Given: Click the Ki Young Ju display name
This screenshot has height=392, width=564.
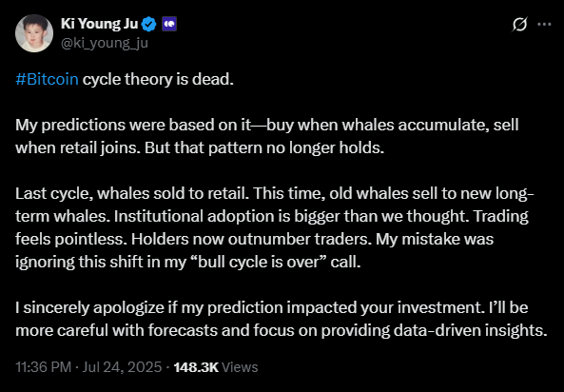Looking at the screenshot, I should coord(99,24).
